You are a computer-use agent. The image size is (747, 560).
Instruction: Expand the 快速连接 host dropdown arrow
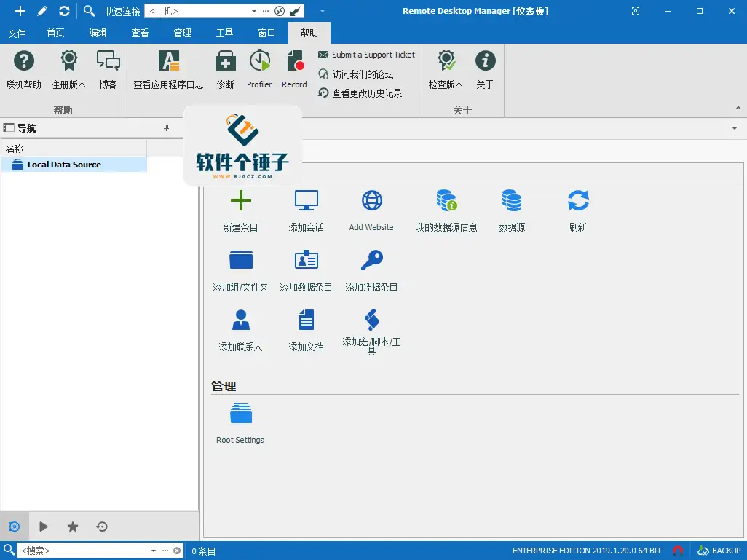pyautogui.click(x=254, y=11)
